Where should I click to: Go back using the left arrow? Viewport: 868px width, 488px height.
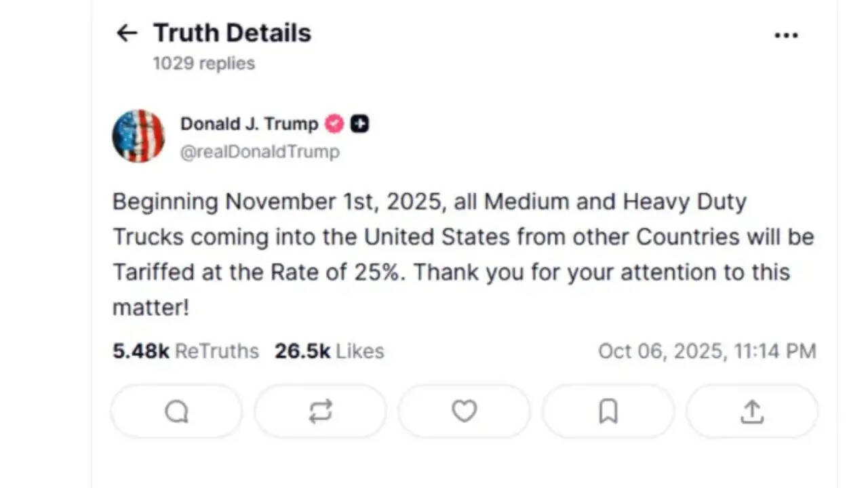[127, 33]
